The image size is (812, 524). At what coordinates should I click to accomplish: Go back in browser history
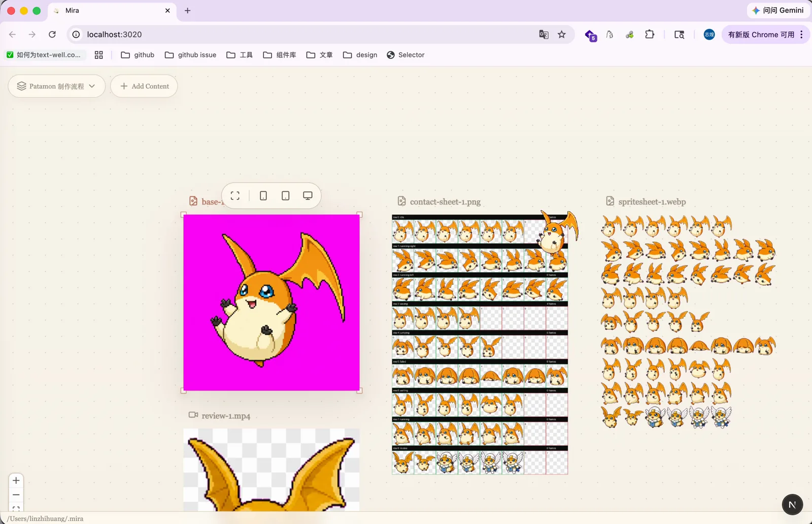pos(13,35)
